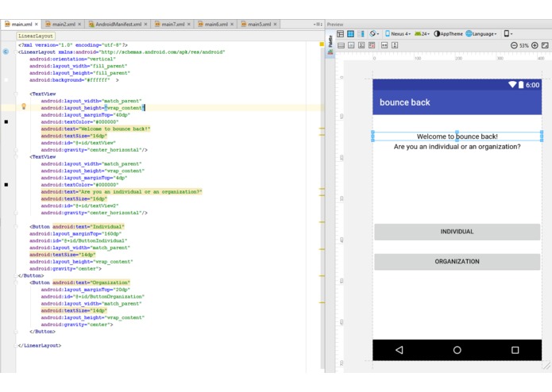552x392 pixels.
Task: Click the Preview panel title
Action: click(x=335, y=25)
